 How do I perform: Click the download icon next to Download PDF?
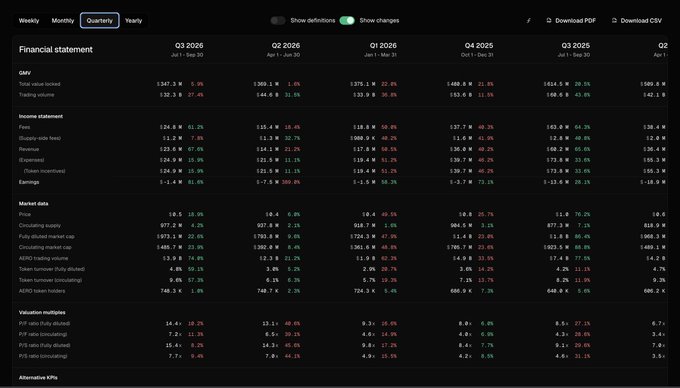tap(549, 20)
